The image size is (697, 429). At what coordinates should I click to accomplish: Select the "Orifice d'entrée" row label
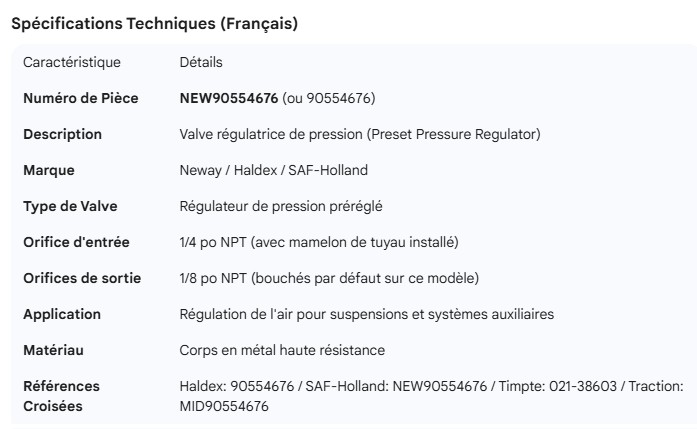76,242
